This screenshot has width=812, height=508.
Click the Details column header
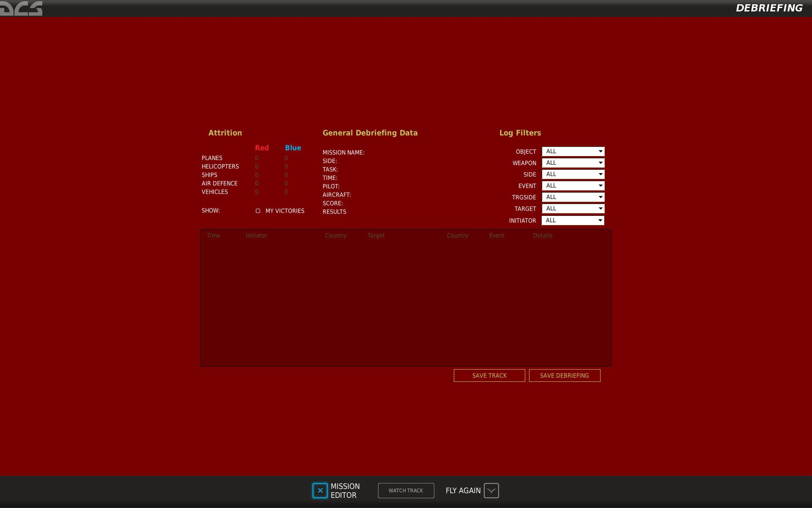click(543, 235)
